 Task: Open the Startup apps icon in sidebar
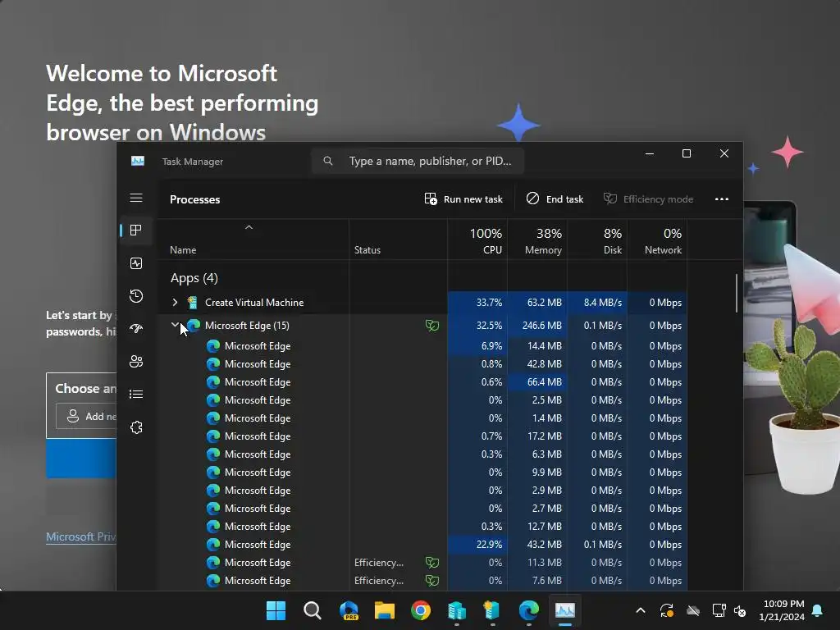click(x=136, y=328)
